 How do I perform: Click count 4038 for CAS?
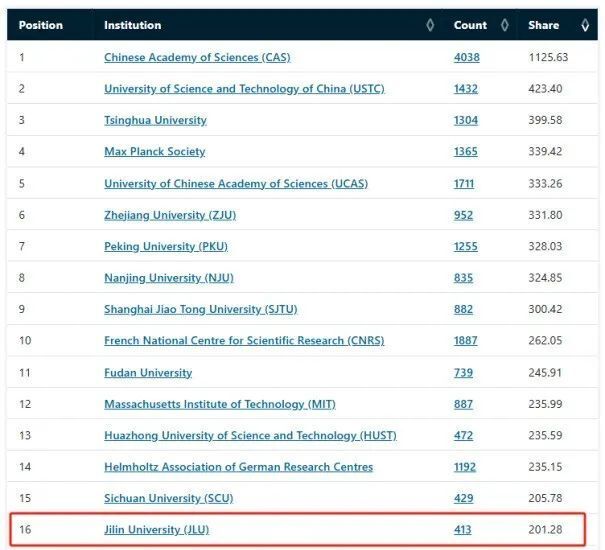467,57
